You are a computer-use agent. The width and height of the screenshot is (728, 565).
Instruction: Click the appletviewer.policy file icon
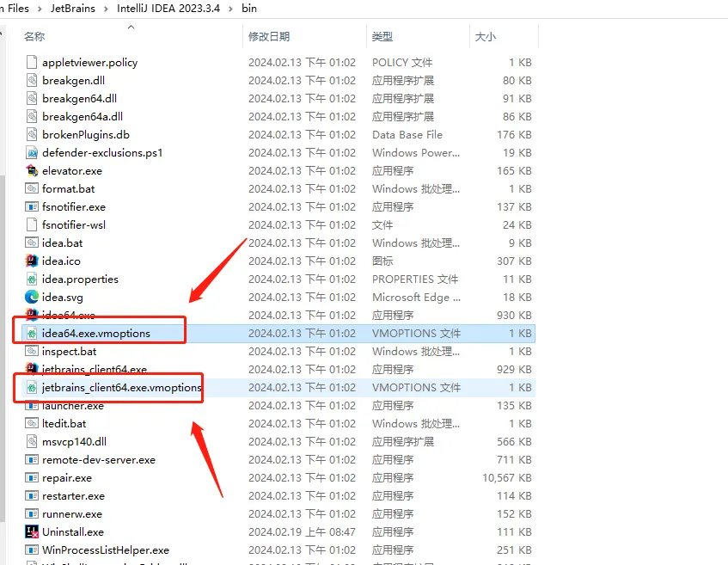coord(32,62)
